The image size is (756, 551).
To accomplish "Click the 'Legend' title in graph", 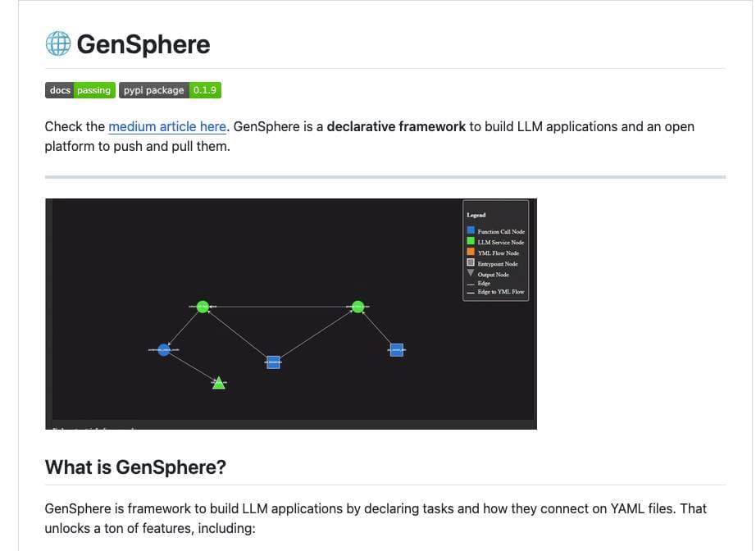I will pyautogui.click(x=476, y=215).
